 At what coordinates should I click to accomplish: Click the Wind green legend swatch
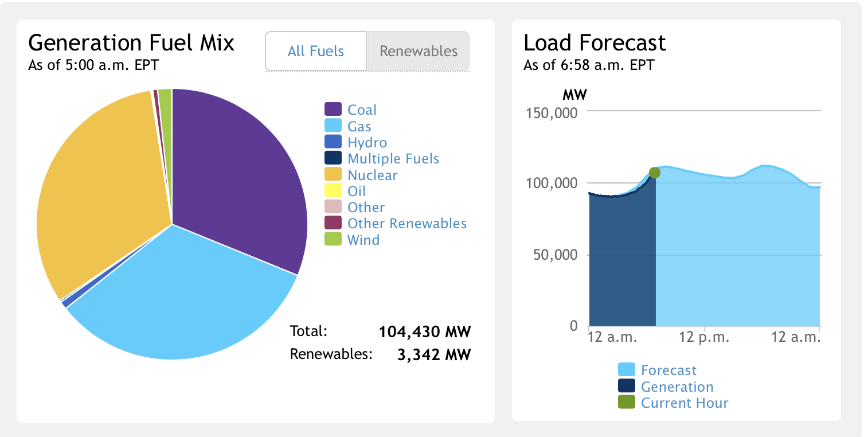(x=333, y=239)
